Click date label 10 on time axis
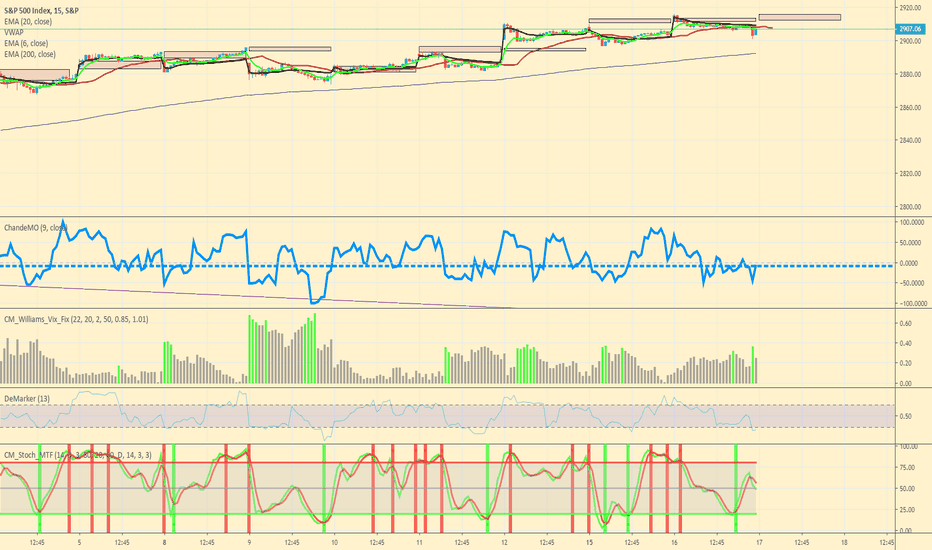The width and height of the screenshot is (932, 550). (x=335, y=542)
